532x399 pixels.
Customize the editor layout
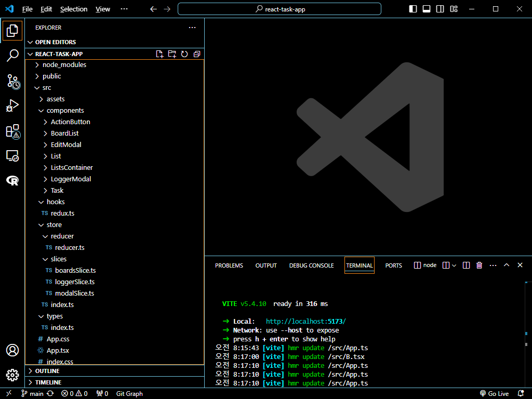pyautogui.click(x=454, y=9)
